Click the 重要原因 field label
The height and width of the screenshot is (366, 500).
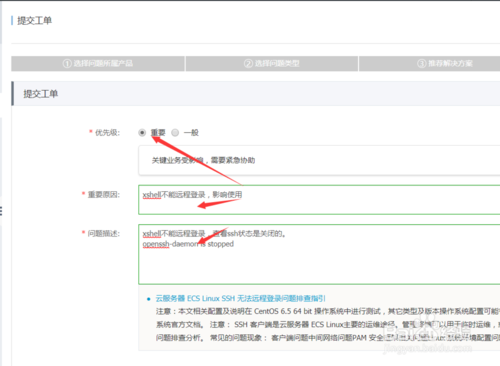point(104,194)
